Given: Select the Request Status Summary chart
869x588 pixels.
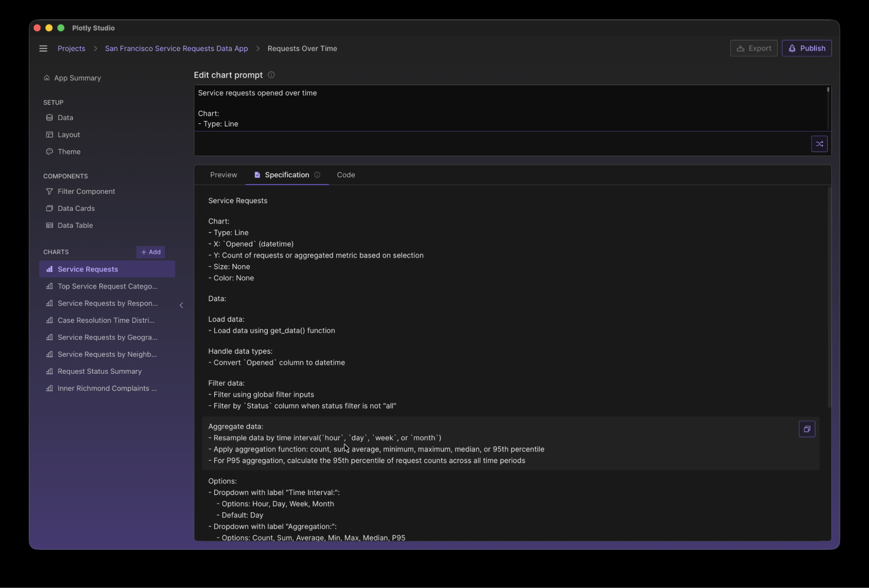Looking at the screenshot, I should coord(100,371).
